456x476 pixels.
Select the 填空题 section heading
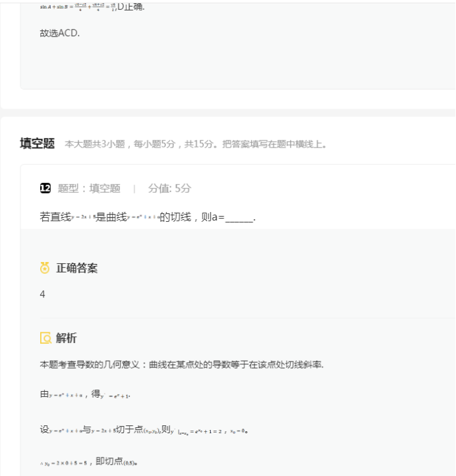[38, 144]
